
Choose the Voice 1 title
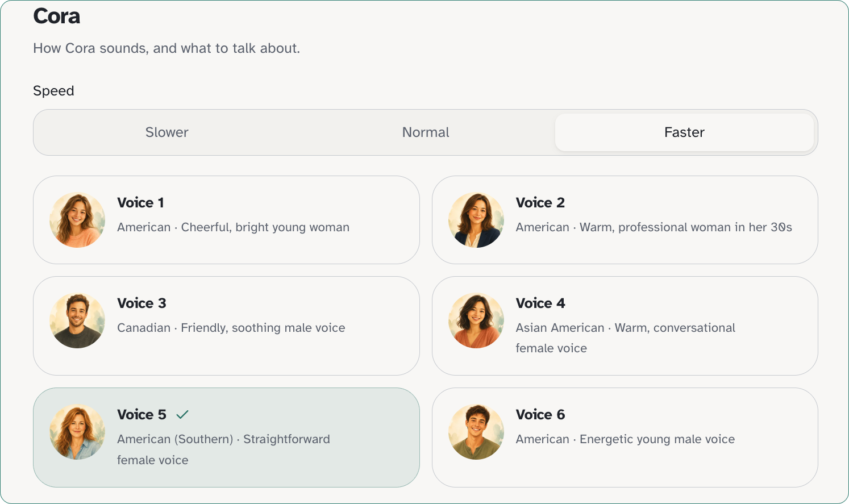click(140, 203)
